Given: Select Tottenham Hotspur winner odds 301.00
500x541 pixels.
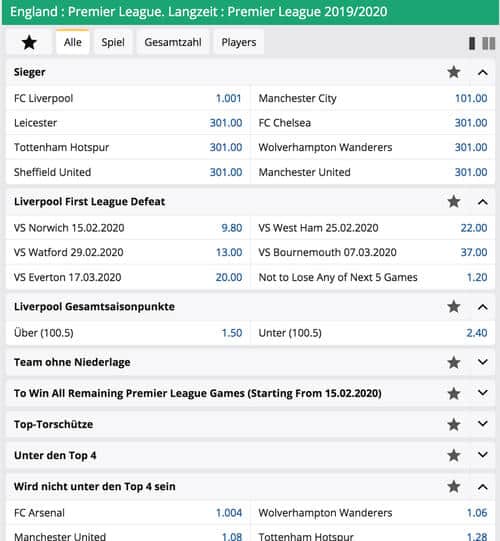Looking at the screenshot, I should coord(128,147).
